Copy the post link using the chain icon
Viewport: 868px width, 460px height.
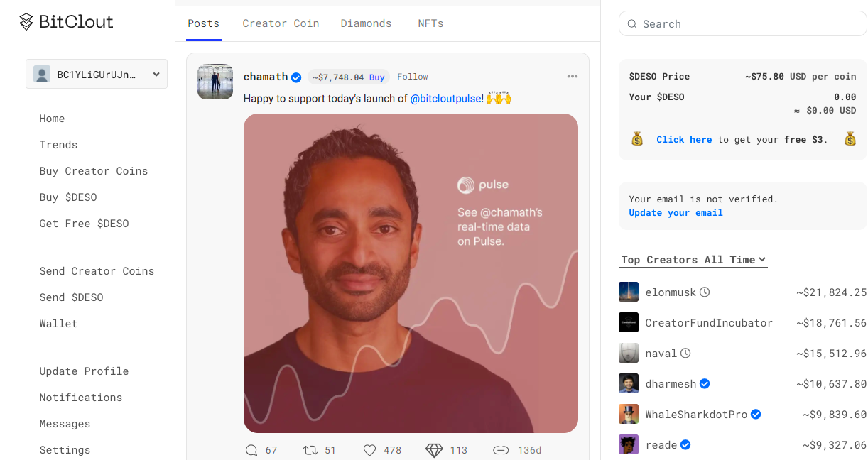[501, 450]
